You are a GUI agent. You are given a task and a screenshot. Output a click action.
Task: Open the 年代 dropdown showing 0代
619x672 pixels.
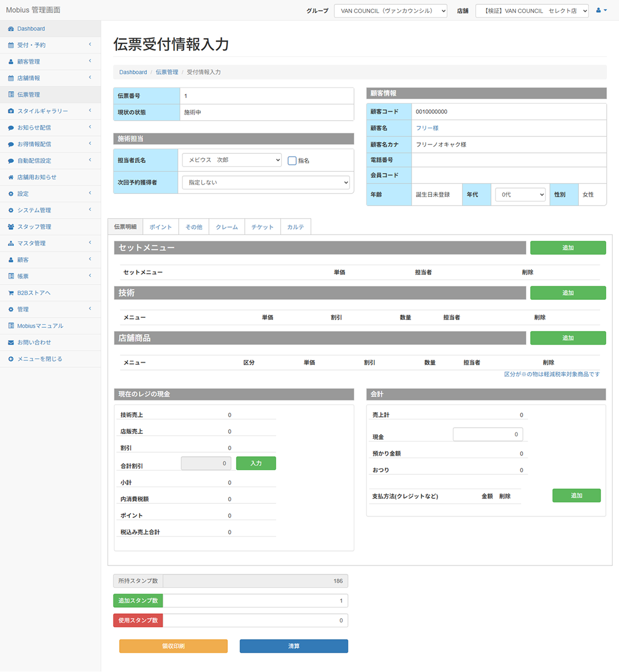pyautogui.click(x=520, y=194)
